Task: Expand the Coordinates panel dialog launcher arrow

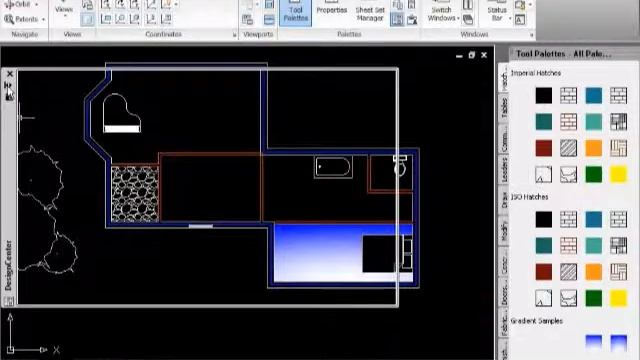Action: pos(234,35)
